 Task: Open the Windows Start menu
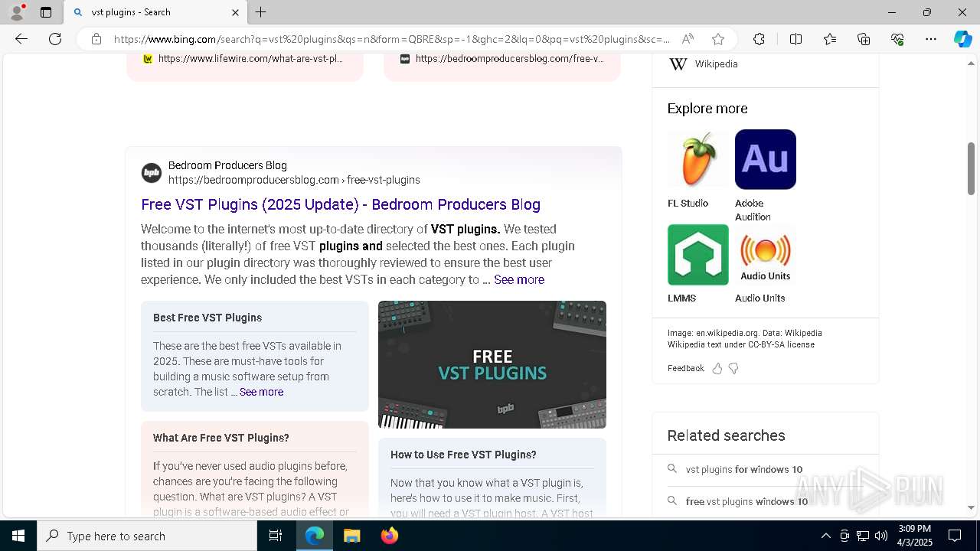(x=18, y=536)
